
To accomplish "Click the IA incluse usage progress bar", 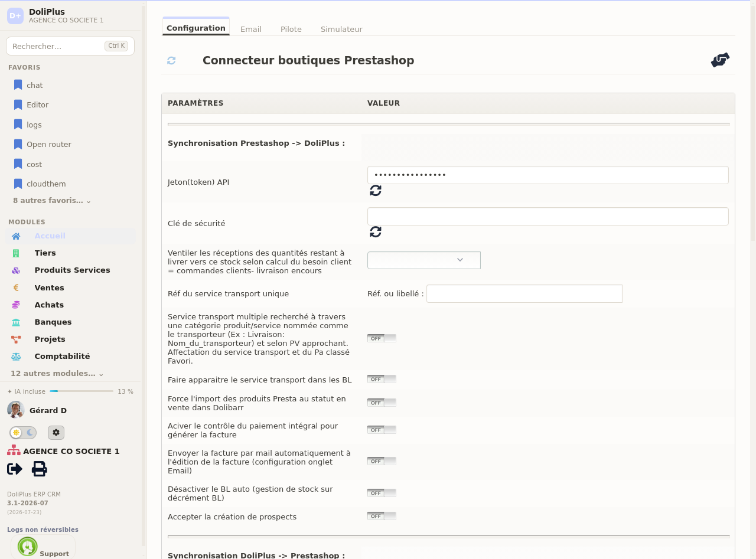I will [82, 391].
